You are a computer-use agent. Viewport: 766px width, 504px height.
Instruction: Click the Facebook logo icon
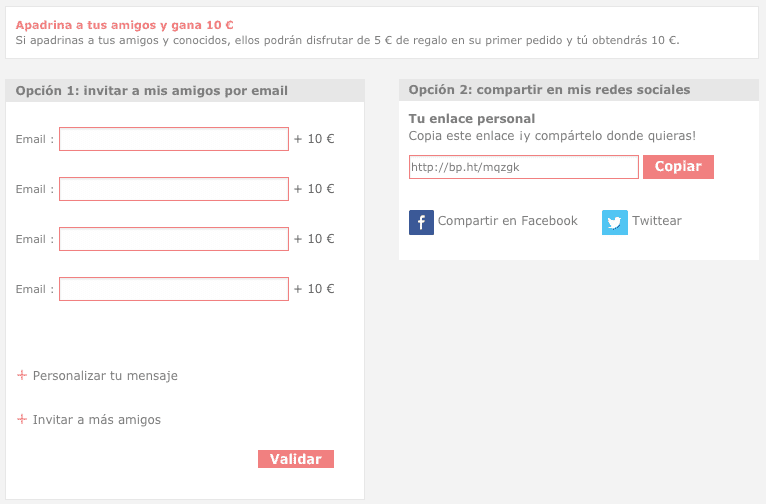tap(421, 222)
